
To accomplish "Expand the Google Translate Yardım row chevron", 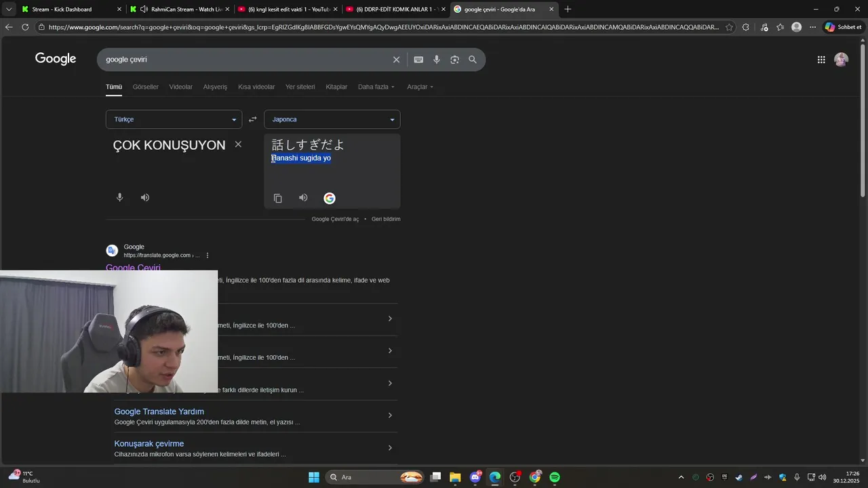I will coord(390,415).
